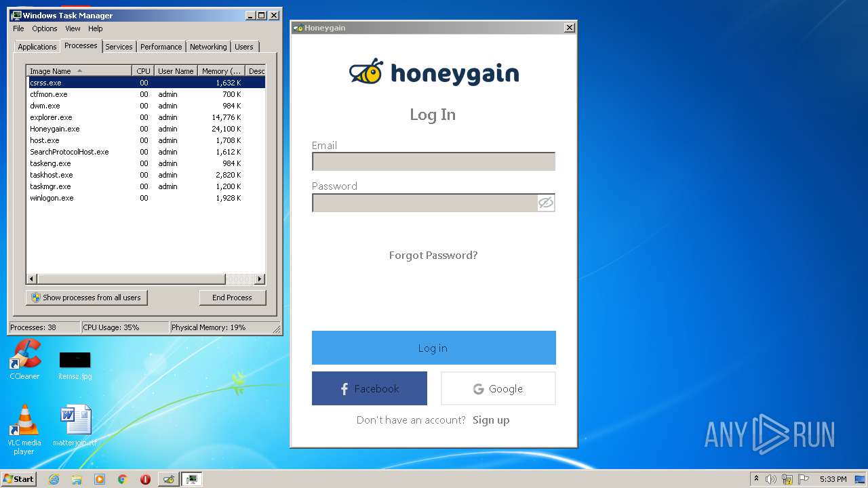Select the explorer.exe process row
Viewport: 868px width, 488px height.
click(x=146, y=117)
